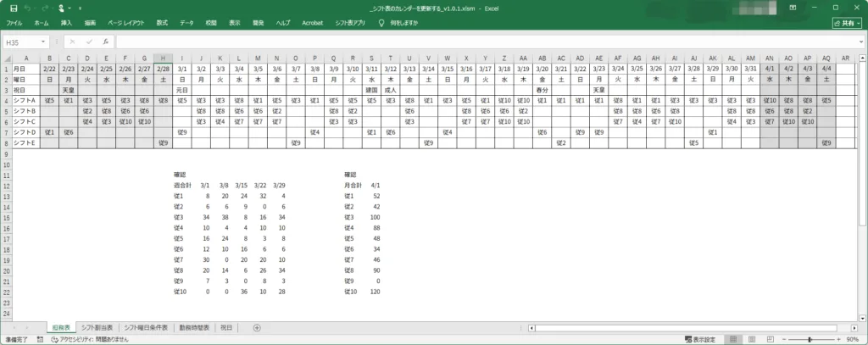Add a new sheet with plus icon

257,327
